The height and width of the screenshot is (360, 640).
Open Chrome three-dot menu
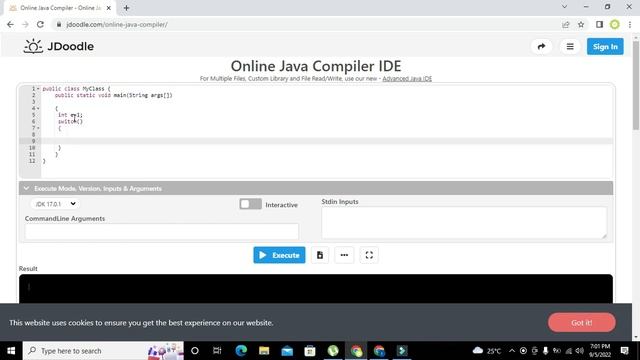pyautogui.click(x=630, y=24)
